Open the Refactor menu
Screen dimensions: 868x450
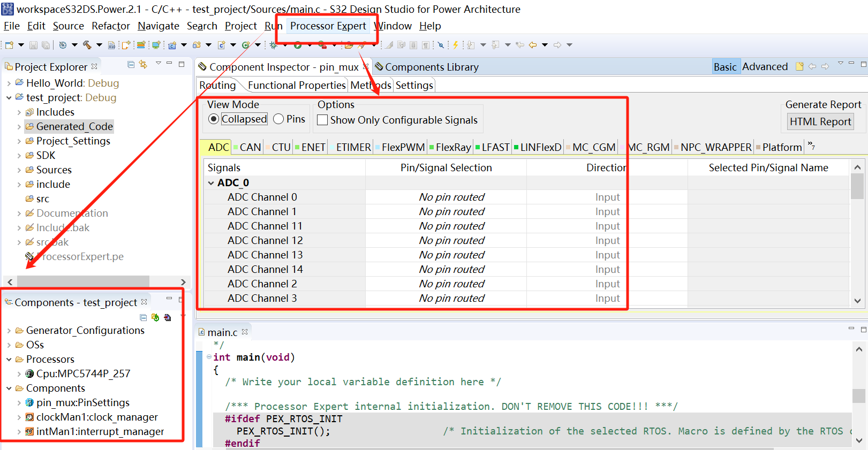(110, 26)
